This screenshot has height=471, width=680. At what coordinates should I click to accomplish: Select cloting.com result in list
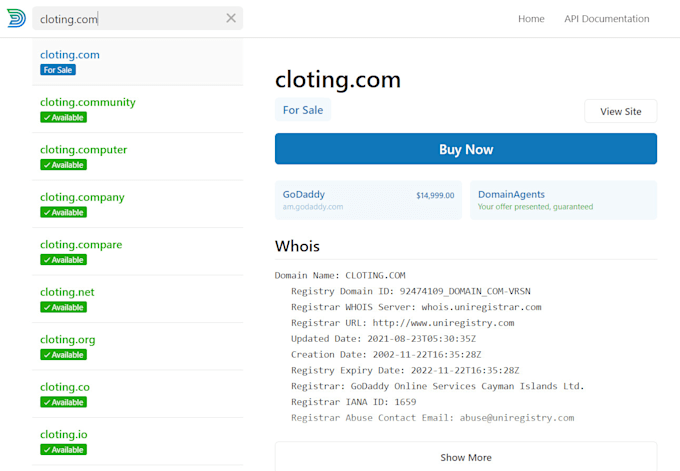point(137,62)
